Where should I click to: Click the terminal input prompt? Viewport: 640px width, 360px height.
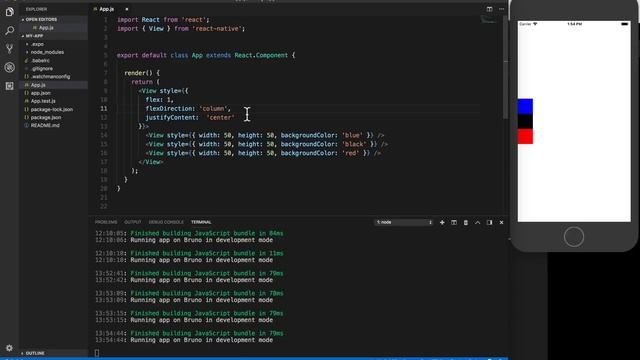tap(97, 353)
